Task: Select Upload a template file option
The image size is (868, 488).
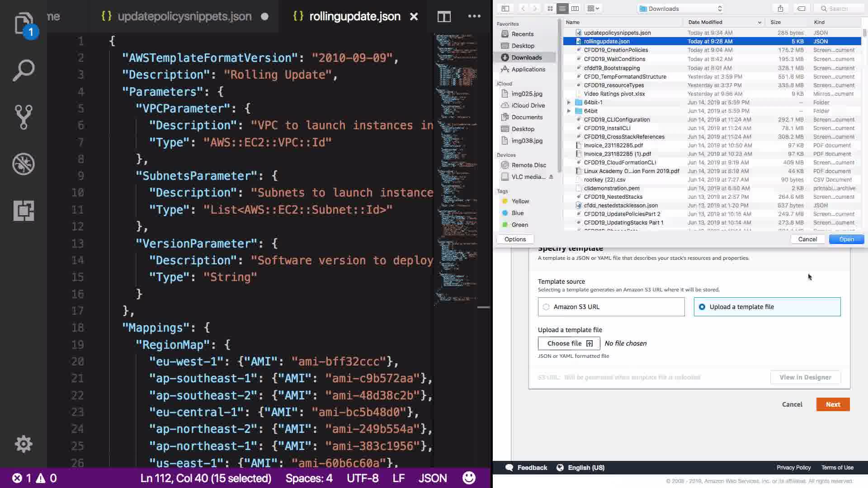Action: point(702,307)
